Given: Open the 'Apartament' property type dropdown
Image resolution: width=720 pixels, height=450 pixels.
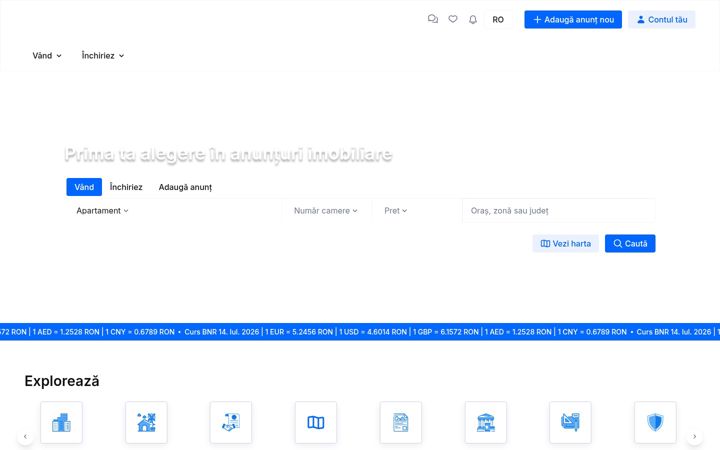Looking at the screenshot, I should [x=102, y=211].
